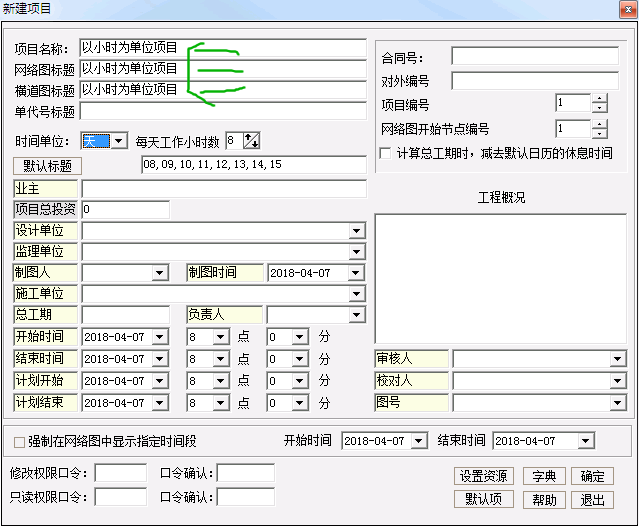Click the 业主 input field
The width and height of the screenshot is (639, 527).
[224, 189]
